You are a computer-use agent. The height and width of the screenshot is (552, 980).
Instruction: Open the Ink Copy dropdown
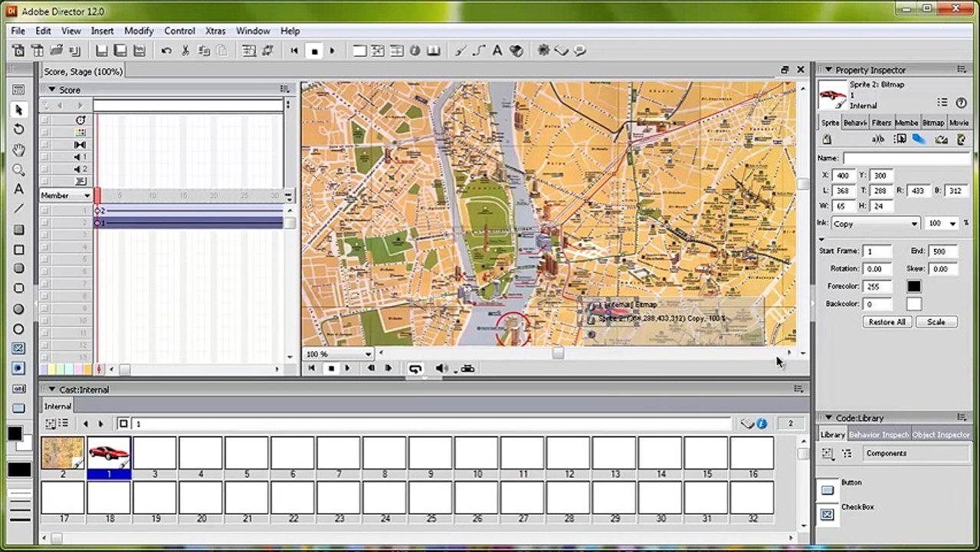pyautogui.click(x=876, y=224)
